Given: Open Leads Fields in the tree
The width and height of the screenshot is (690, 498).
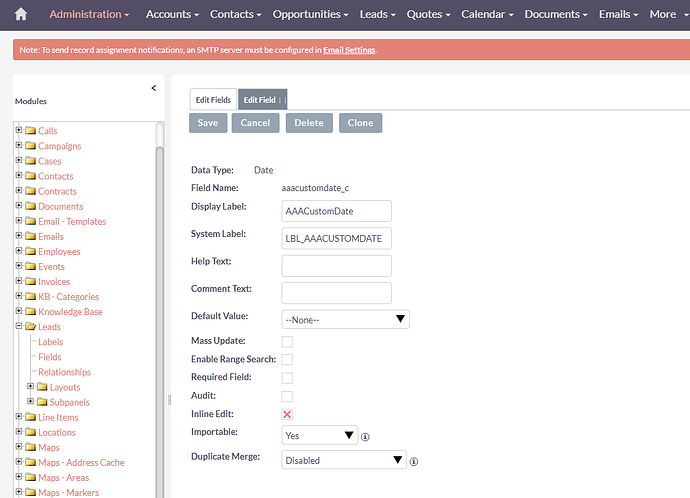Looking at the screenshot, I should coord(50,357).
